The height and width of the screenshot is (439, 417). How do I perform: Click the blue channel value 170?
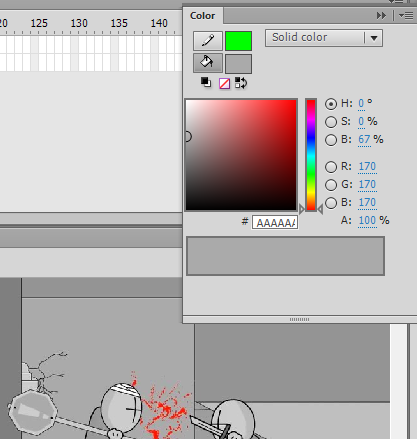(367, 202)
